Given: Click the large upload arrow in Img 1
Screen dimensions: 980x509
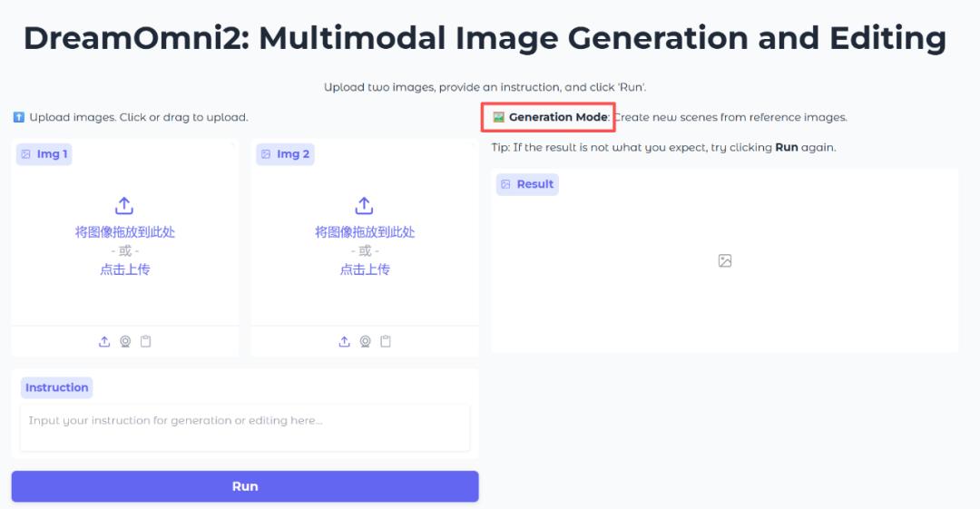Looking at the screenshot, I should coord(125,206).
